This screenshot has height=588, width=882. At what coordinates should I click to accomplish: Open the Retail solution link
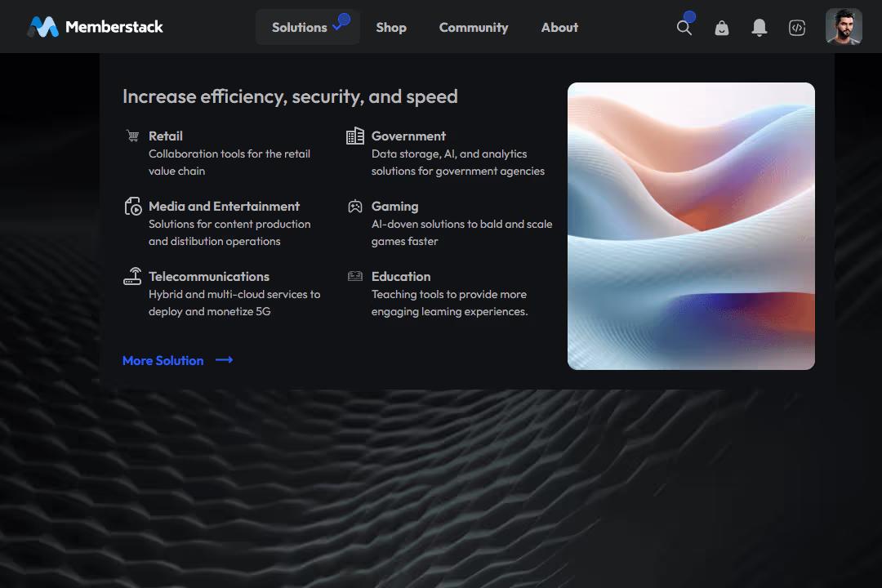[165, 136]
